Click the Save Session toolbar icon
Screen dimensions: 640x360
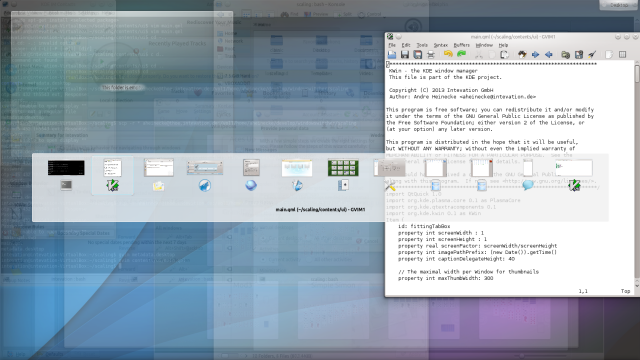[579, 54]
